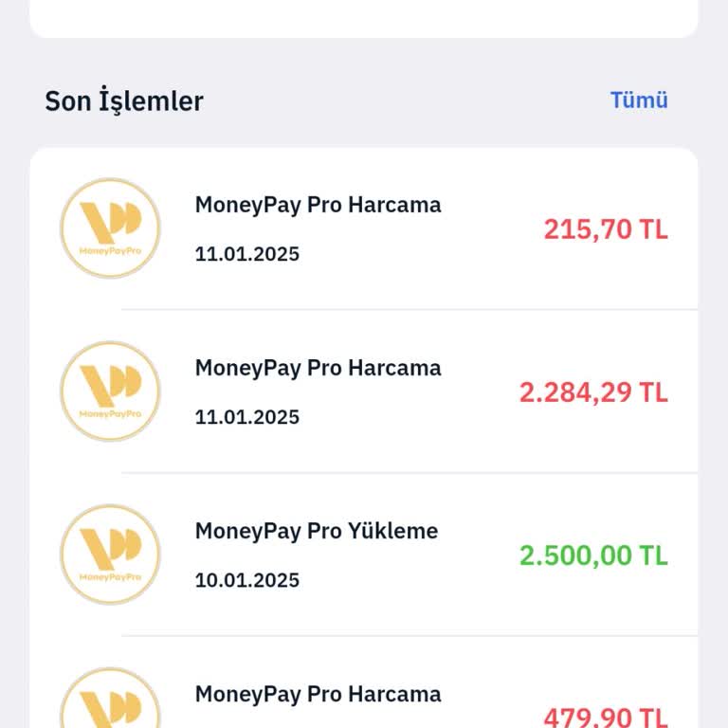The height and width of the screenshot is (728, 728).
Task: Click the Harcama title in the 2.284,29 TL row
Action: tap(318, 368)
